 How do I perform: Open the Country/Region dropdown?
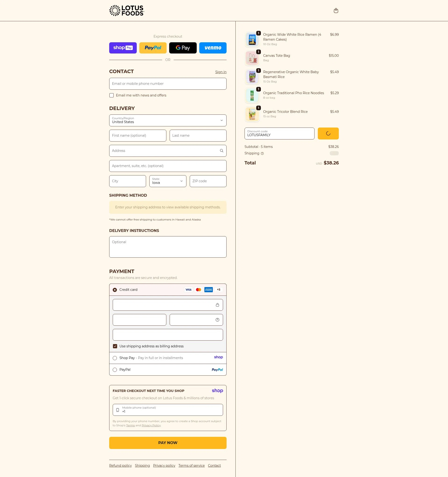pyautogui.click(x=168, y=121)
